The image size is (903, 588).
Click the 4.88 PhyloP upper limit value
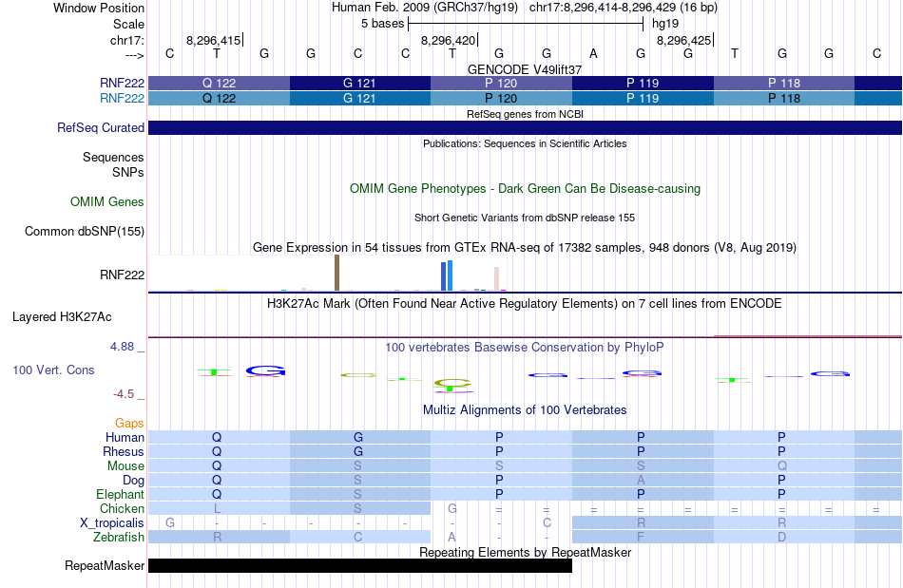(122, 347)
